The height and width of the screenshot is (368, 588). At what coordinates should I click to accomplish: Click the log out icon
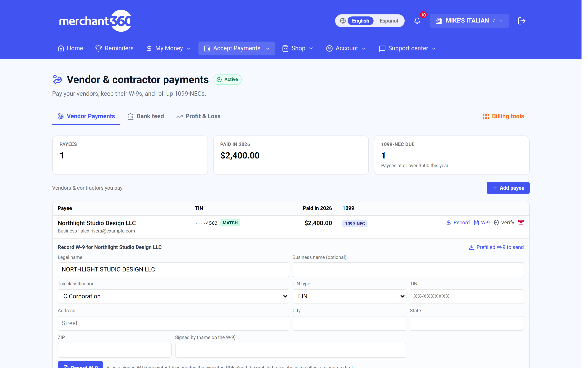pos(521,21)
